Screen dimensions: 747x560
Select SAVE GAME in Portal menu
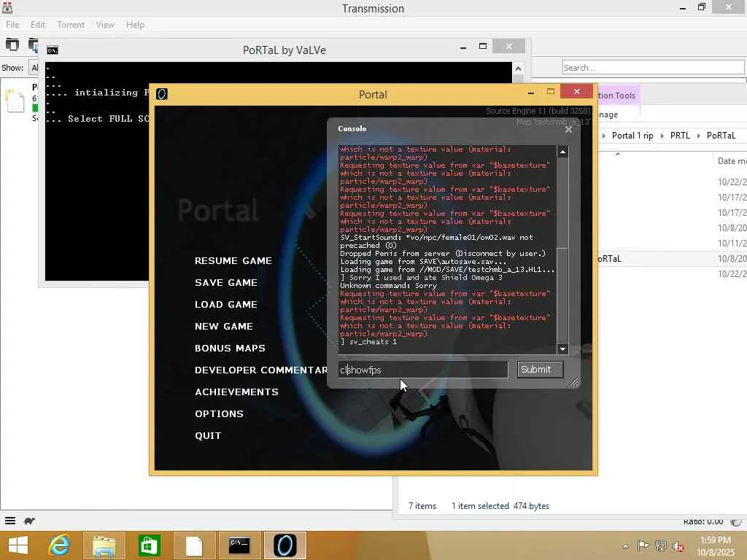click(x=226, y=283)
